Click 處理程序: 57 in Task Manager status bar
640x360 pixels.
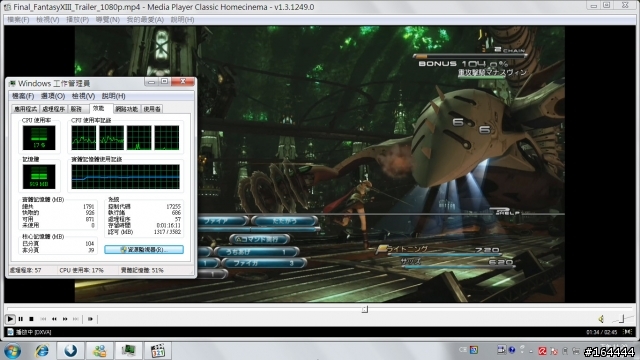click(25, 270)
